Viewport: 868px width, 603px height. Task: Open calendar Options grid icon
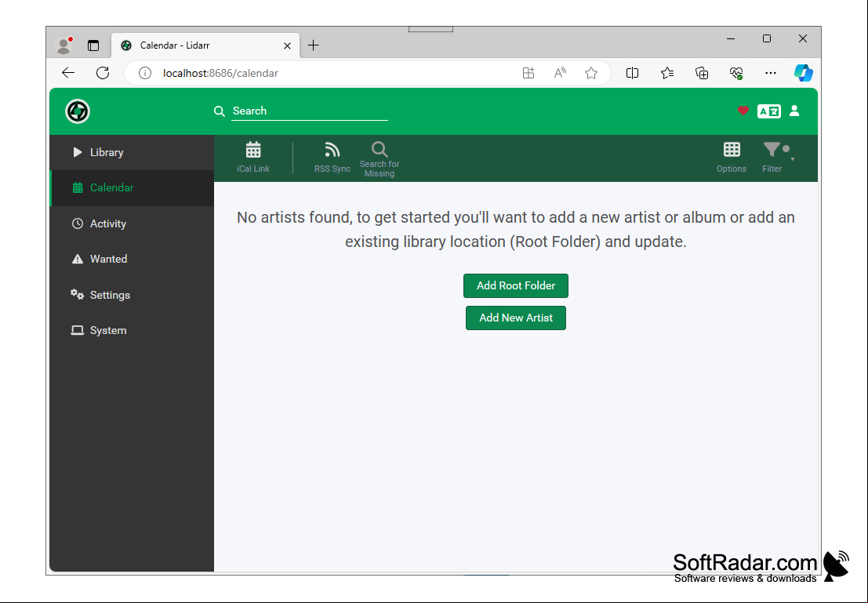pos(732,150)
